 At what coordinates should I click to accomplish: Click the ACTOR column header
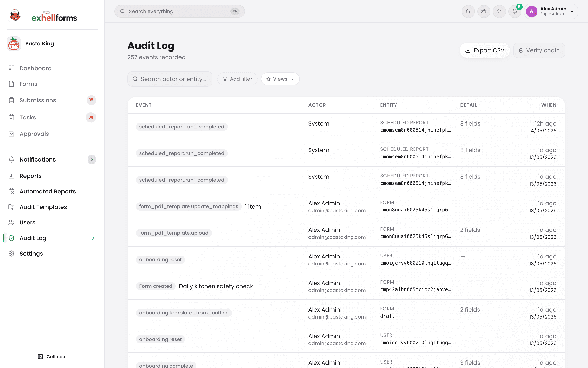(x=317, y=105)
